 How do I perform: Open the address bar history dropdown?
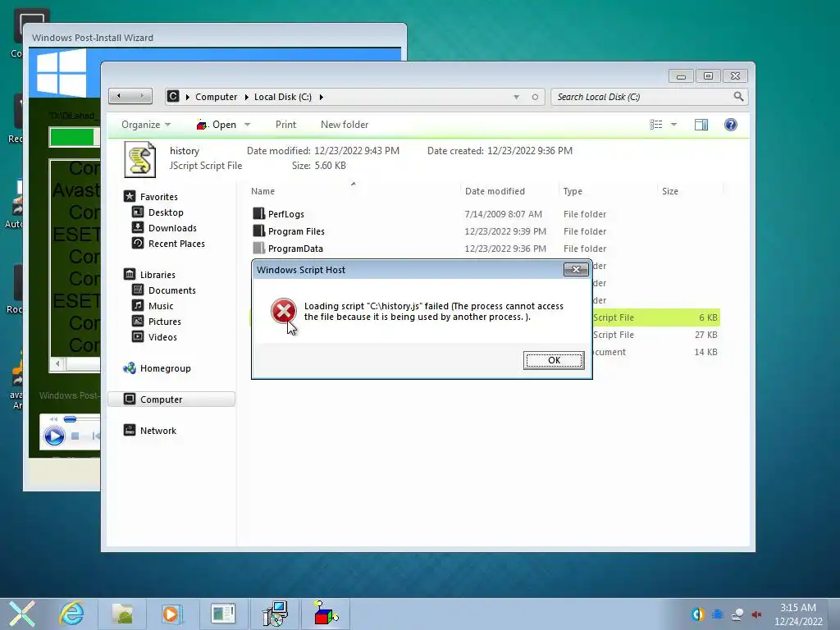point(517,97)
